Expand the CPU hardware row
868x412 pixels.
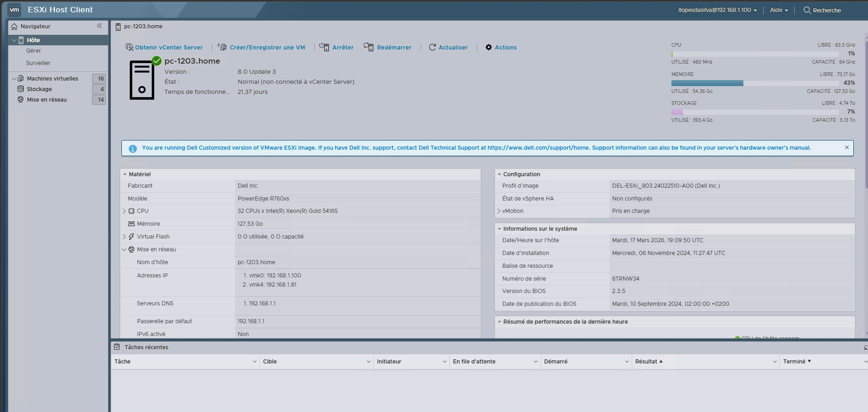click(x=124, y=211)
